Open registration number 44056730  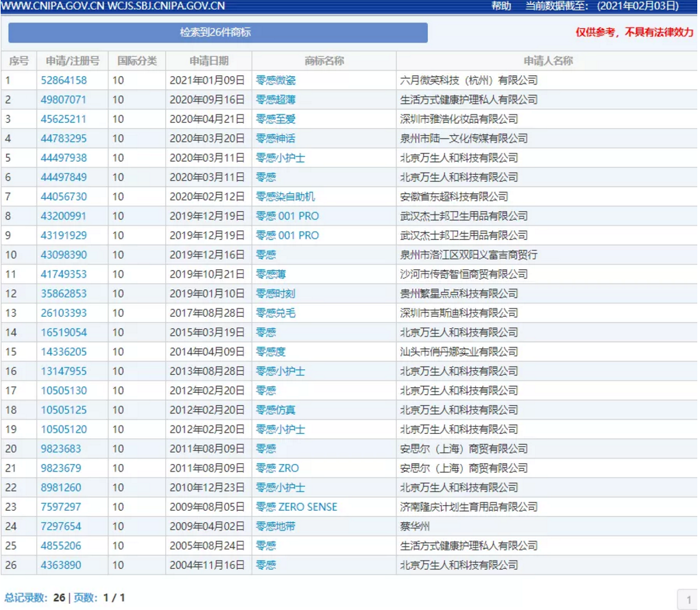[64, 197]
